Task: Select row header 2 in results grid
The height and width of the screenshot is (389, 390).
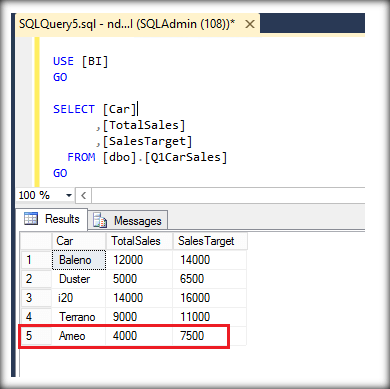Action: (36, 279)
